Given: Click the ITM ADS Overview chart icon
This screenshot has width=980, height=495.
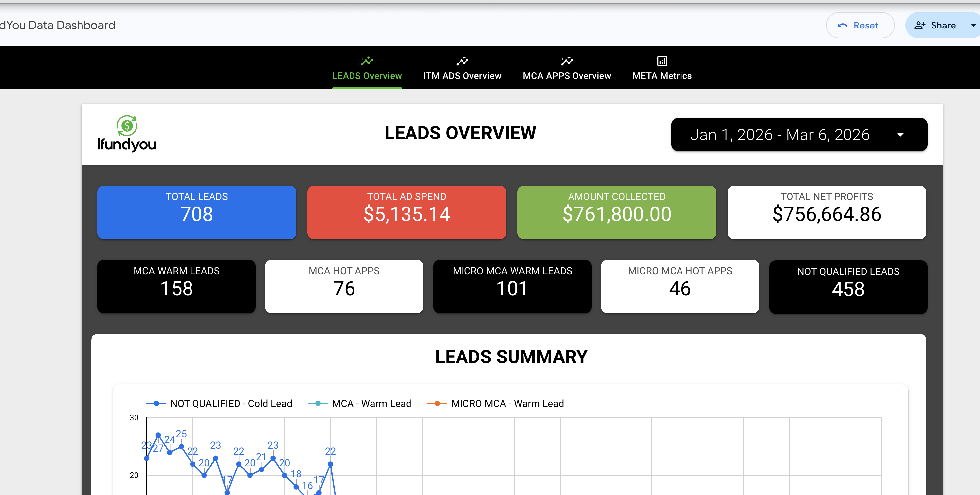Looking at the screenshot, I should [x=462, y=61].
